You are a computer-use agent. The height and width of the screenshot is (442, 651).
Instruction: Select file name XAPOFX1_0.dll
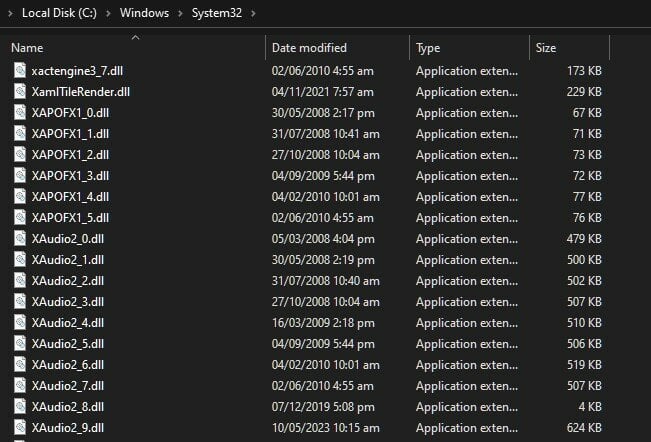click(70, 112)
